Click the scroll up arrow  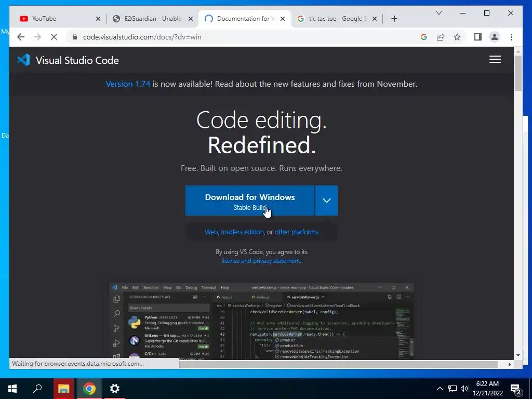click(x=518, y=51)
